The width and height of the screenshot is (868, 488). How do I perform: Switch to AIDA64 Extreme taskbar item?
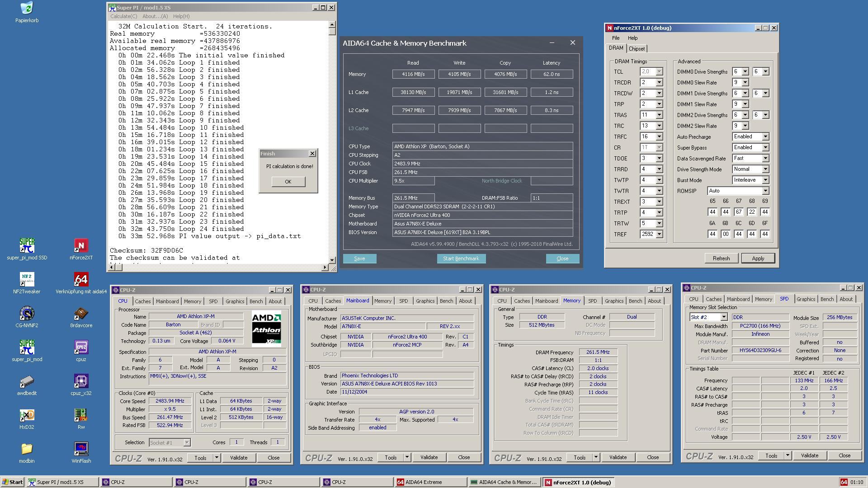coord(431,482)
